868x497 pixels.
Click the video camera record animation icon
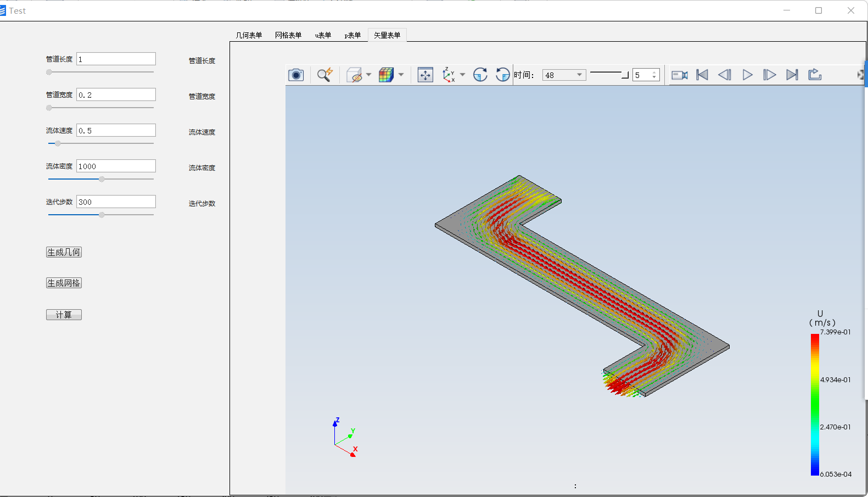[x=680, y=75]
